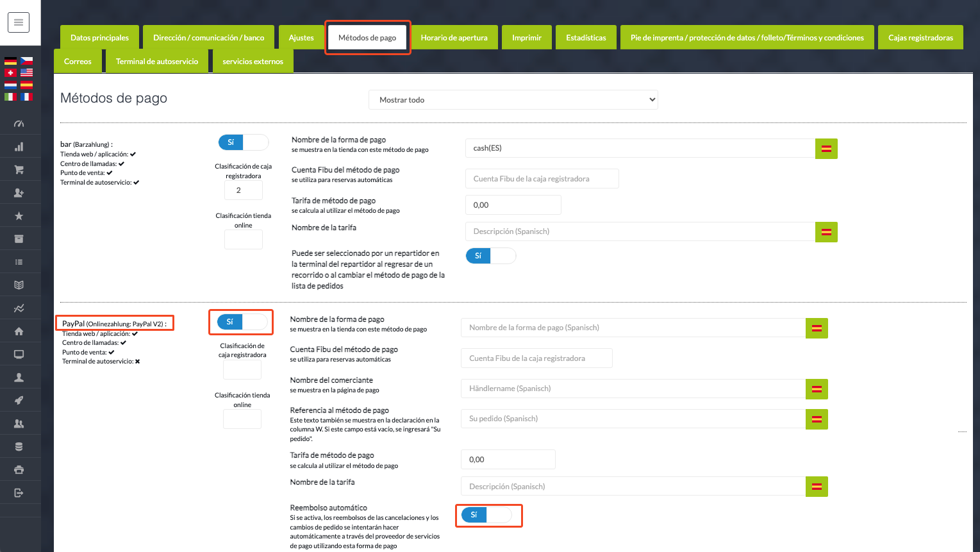Viewport: 980px width, 552px height.
Task: Switch language to US English flag
Action: (26, 72)
